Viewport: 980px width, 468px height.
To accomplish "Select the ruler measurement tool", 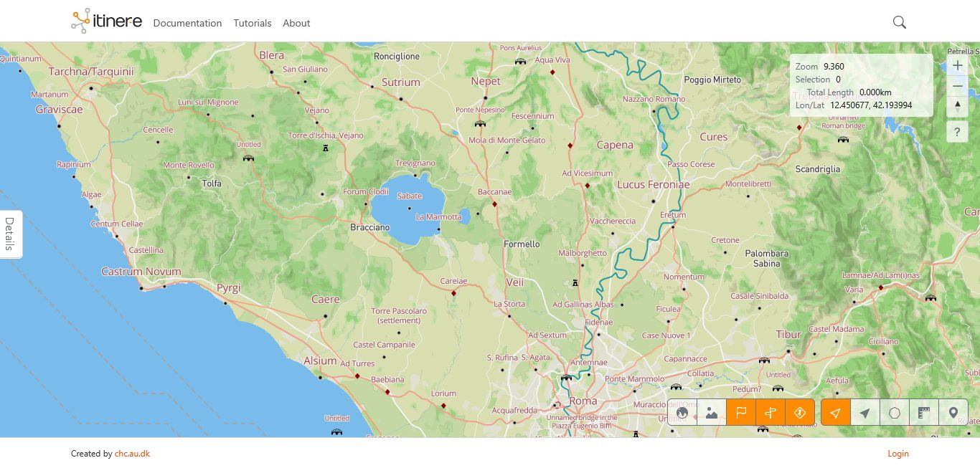I will click(924, 413).
